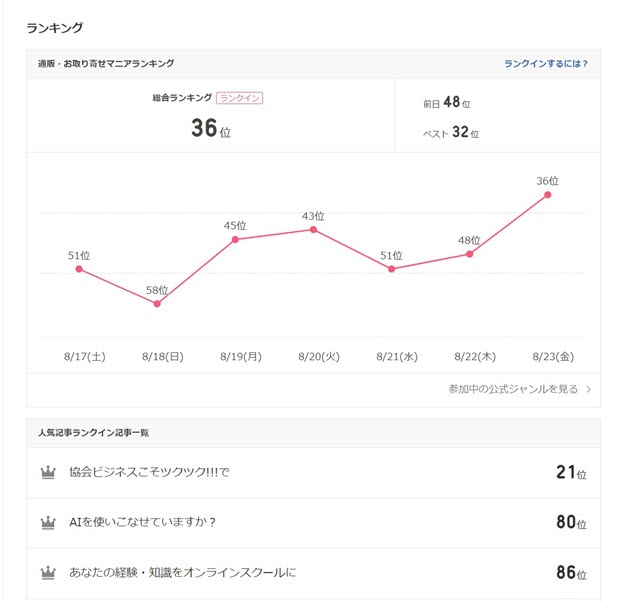The image size is (620, 602).
Task: Click the pink ランクイン badge
Action: click(x=239, y=98)
